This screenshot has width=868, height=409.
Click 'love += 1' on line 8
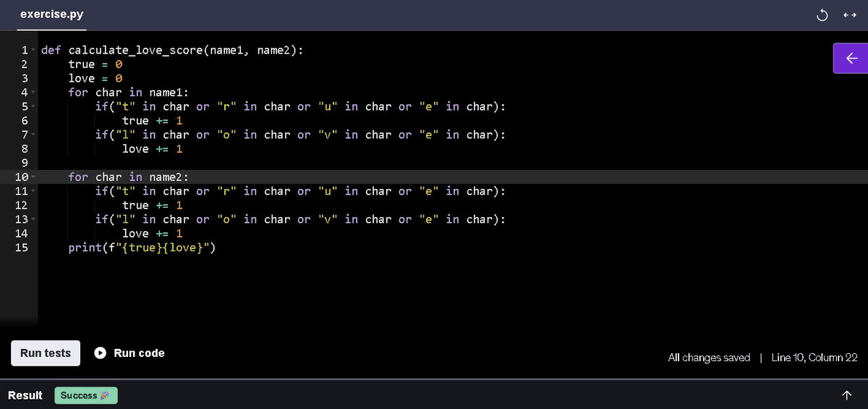click(153, 149)
